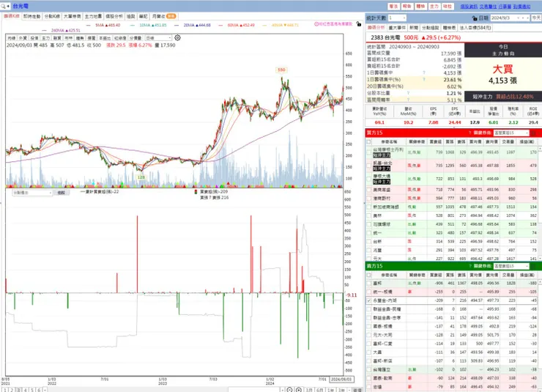The width and height of the screenshot is (542, 392).
Task: Open the 統計天數 dropdown
Action: (397, 18)
